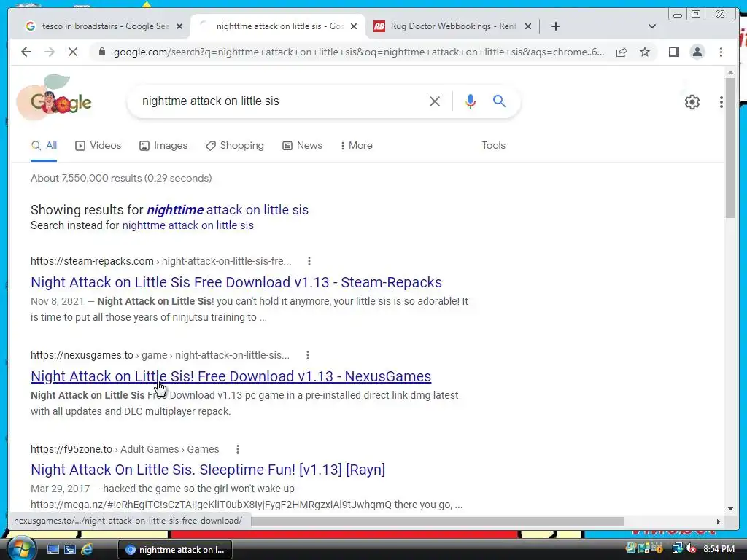Expand the More search categories menu
Image resolution: width=747 pixels, height=560 pixels.
tap(356, 146)
